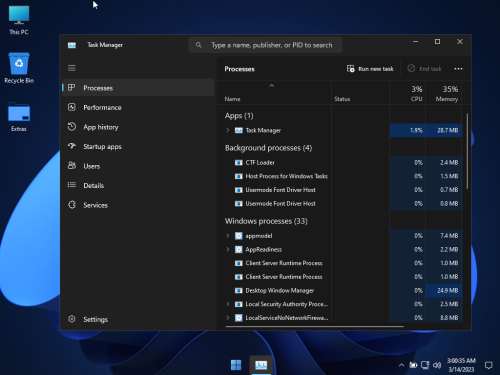Open the notification center icon

[488, 365]
